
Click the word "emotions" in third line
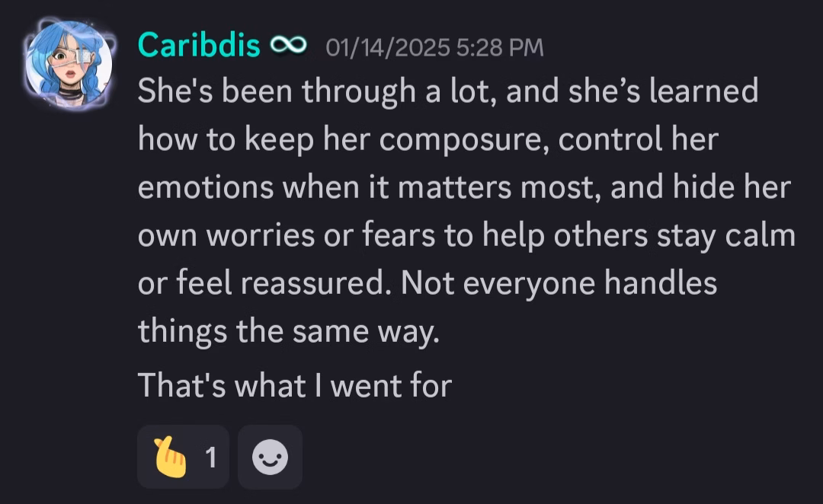[x=206, y=188]
